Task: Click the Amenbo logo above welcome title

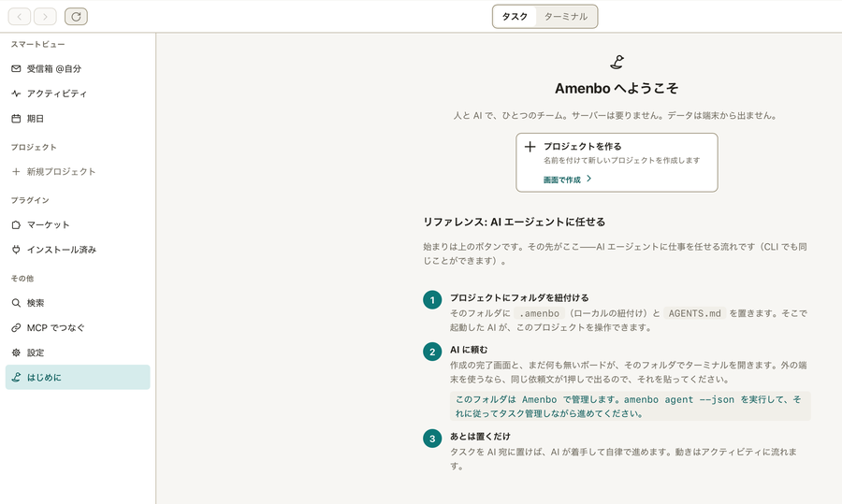Action: 617,63
